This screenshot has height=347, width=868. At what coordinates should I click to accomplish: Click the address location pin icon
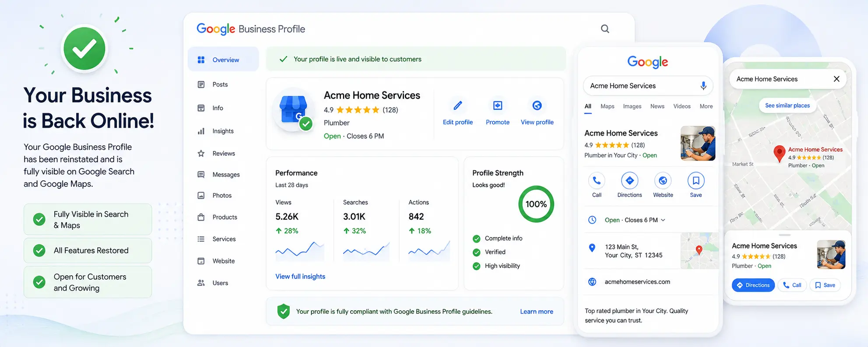[592, 248]
